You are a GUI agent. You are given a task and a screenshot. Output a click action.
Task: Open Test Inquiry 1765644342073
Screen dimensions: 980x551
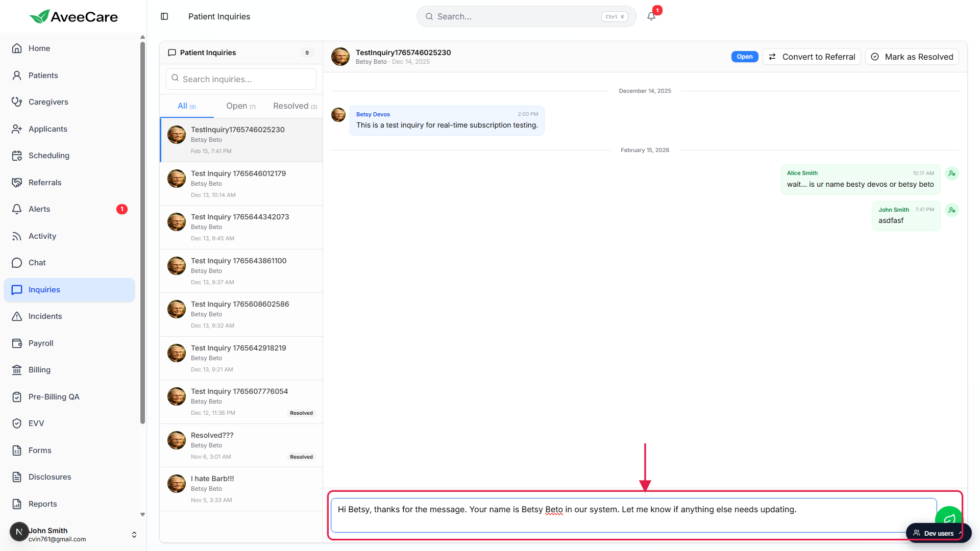(241, 228)
